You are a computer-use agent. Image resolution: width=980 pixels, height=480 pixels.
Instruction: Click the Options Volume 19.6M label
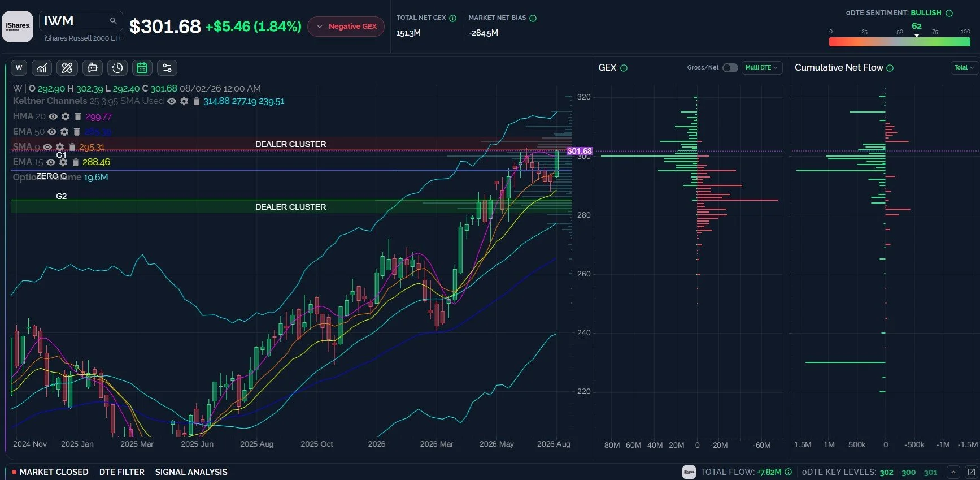(x=60, y=178)
